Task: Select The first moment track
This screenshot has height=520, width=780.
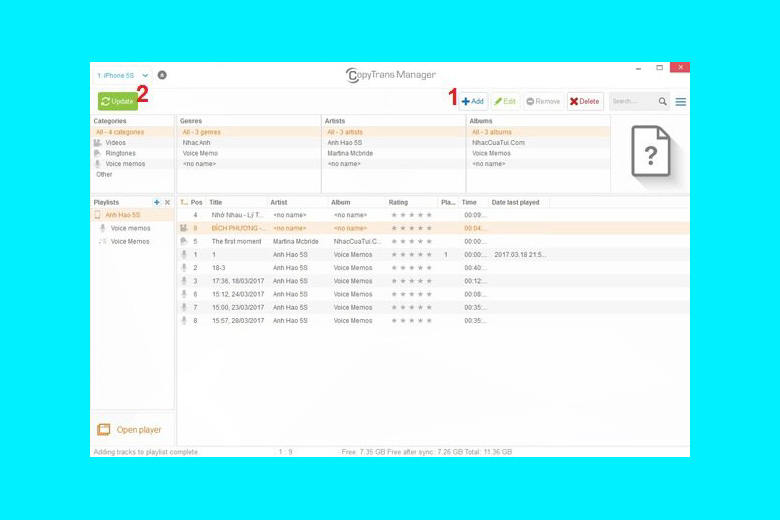Action: pos(433,241)
